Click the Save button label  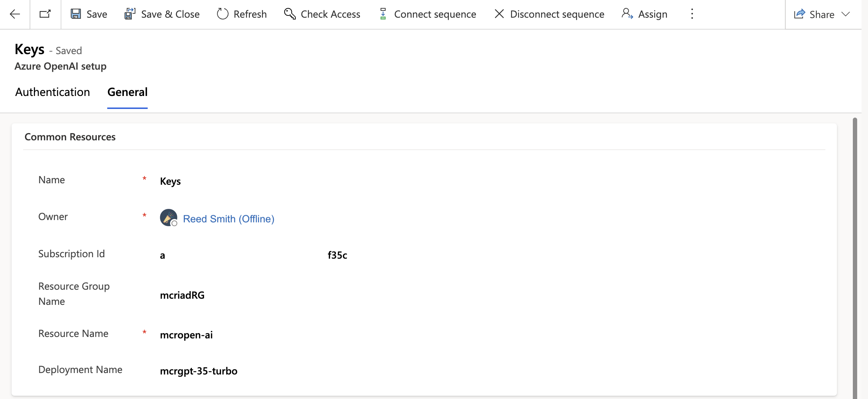[97, 14]
